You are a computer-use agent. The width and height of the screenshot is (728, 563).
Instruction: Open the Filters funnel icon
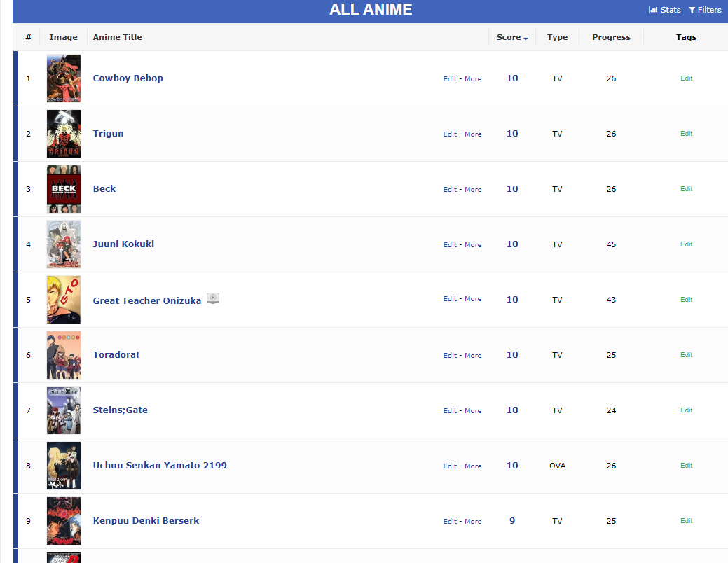(692, 10)
